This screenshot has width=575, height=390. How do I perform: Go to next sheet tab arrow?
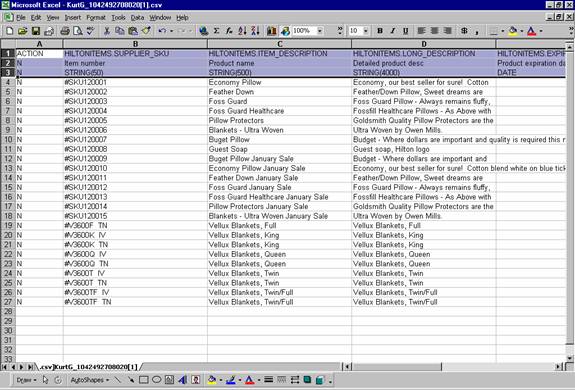21,367
